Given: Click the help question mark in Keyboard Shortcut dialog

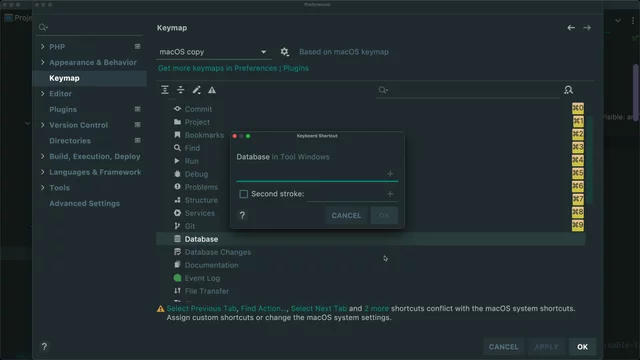Looking at the screenshot, I should tap(242, 215).
